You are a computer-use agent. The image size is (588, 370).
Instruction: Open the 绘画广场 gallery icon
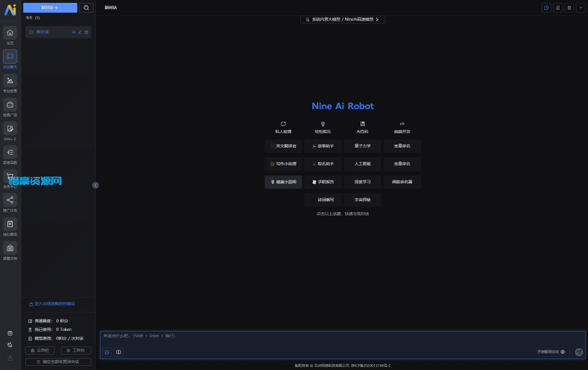[10, 105]
